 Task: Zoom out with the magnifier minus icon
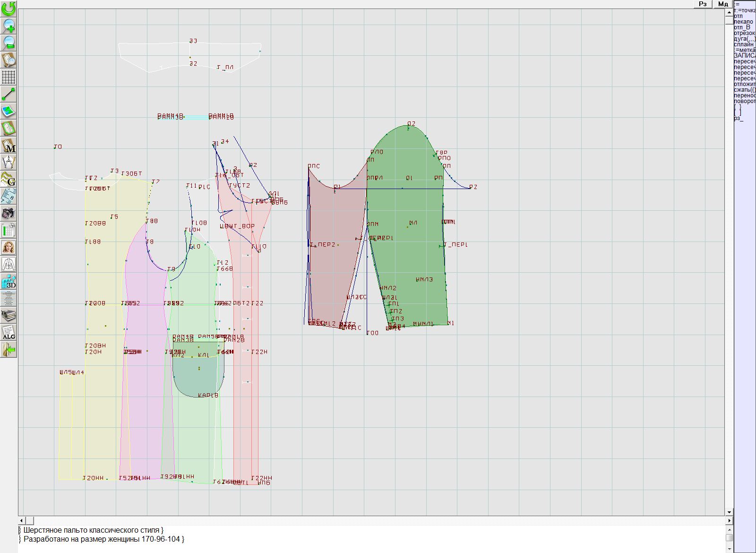pyautogui.click(x=9, y=43)
